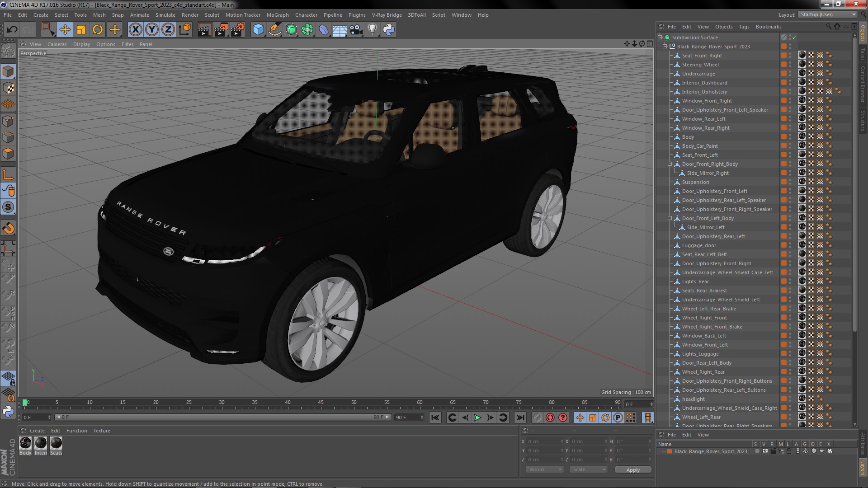This screenshot has width=868, height=488.
Task: Open Edit Render Settings icon
Action: [237, 30]
